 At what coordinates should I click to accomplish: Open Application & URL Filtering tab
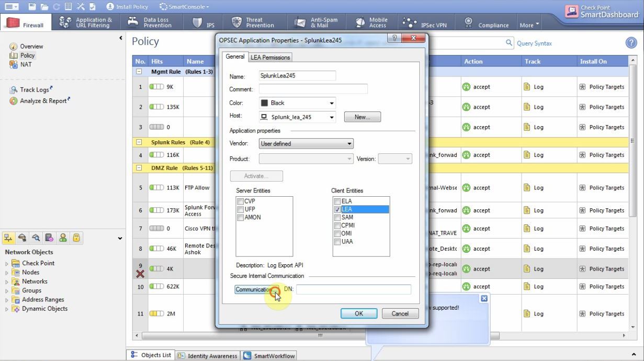pos(87,22)
